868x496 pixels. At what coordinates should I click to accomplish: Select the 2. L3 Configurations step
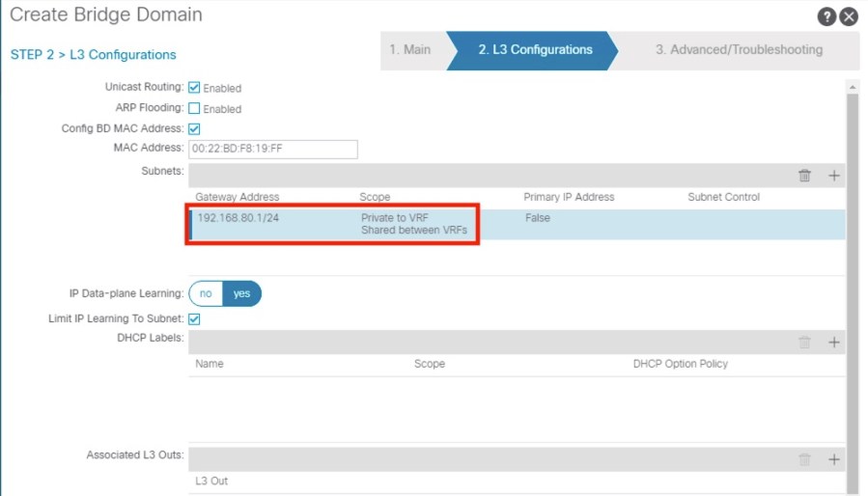point(534,49)
